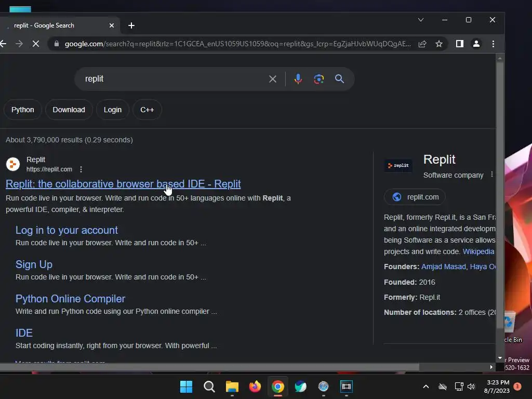Open the Python Online Compiler sitelink
This screenshot has height=399, width=532.
70,299
